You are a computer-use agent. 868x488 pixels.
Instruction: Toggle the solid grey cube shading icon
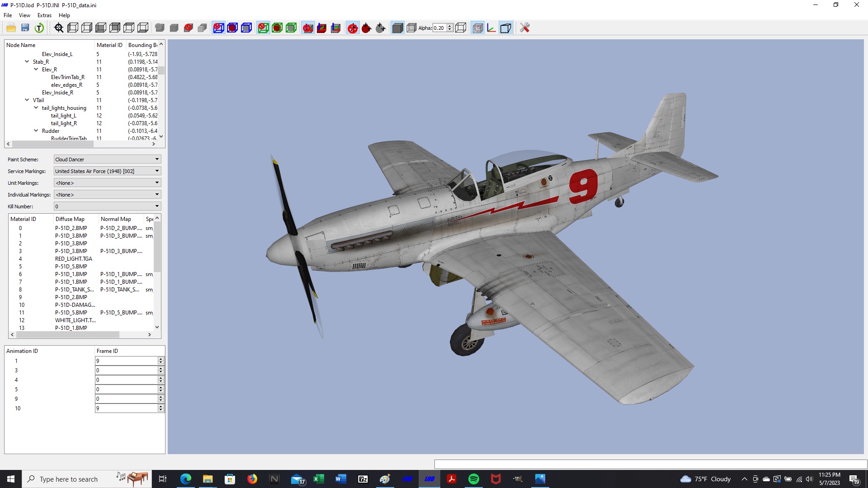[x=397, y=28]
